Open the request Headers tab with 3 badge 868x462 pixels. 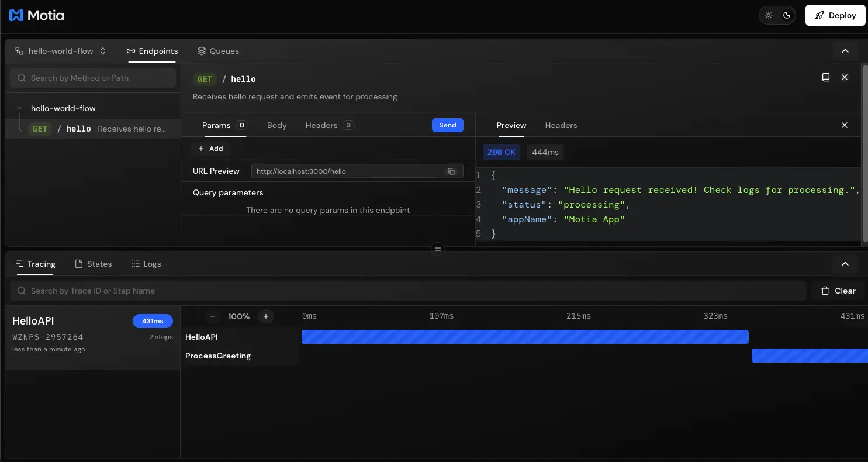coord(330,125)
